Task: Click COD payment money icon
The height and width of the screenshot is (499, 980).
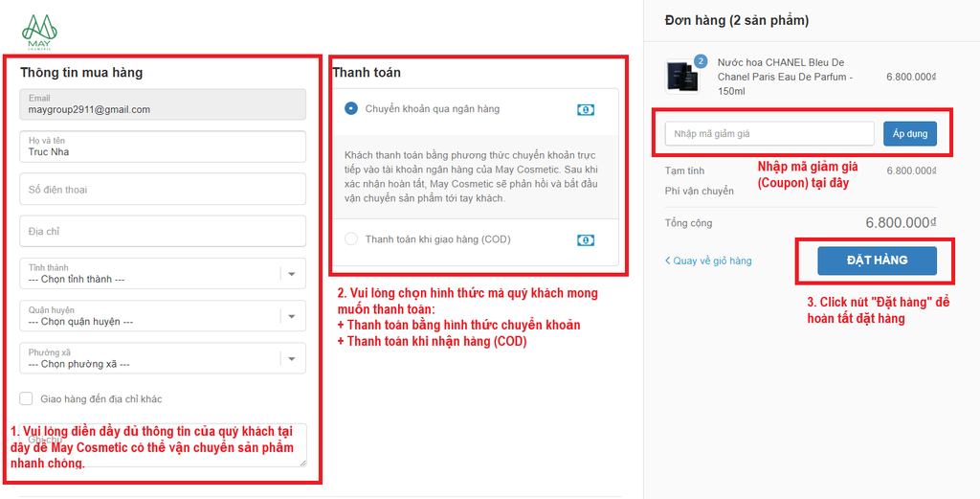Action: coord(586,240)
